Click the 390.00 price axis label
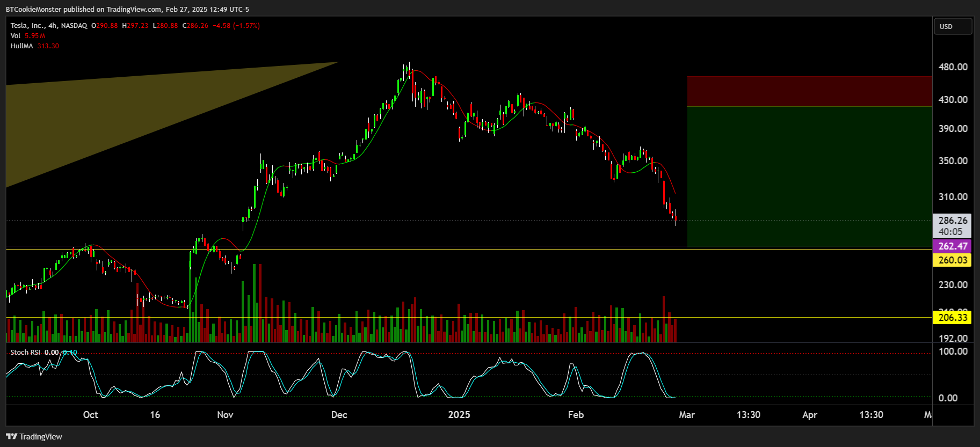 point(953,129)
